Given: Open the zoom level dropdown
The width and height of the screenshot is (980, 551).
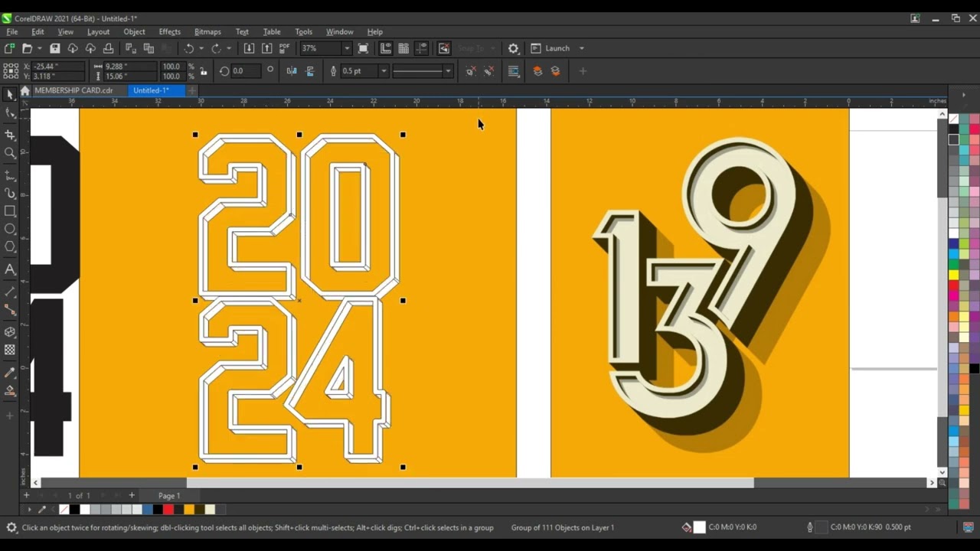Looking at the screenshot, I should click(x=346, y=48).
